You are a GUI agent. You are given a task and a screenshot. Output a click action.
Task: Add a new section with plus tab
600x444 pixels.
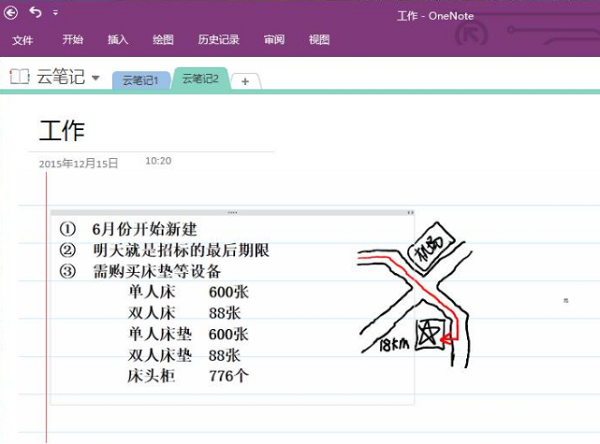point(245,81)
